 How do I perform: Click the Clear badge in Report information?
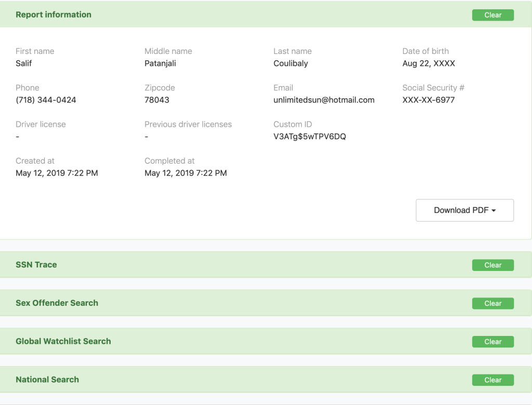pyautogui.click(x=493, y=15)
